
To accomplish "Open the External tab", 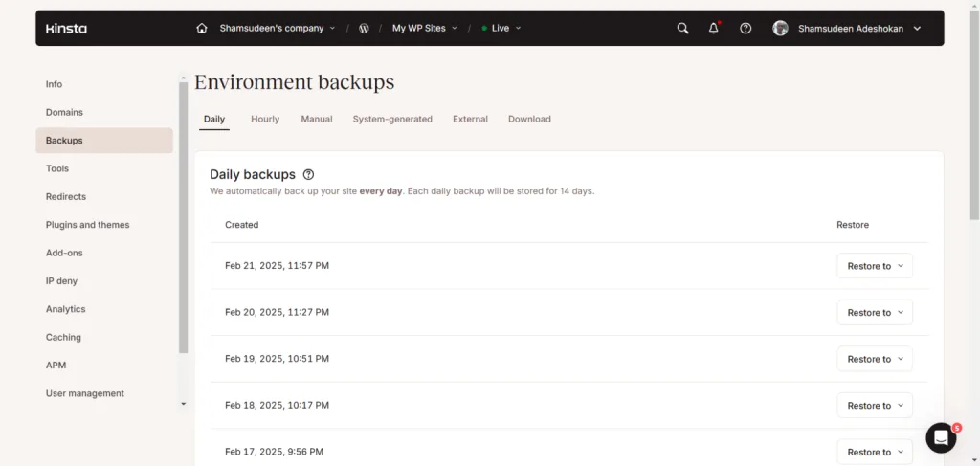I will point(470,119).
